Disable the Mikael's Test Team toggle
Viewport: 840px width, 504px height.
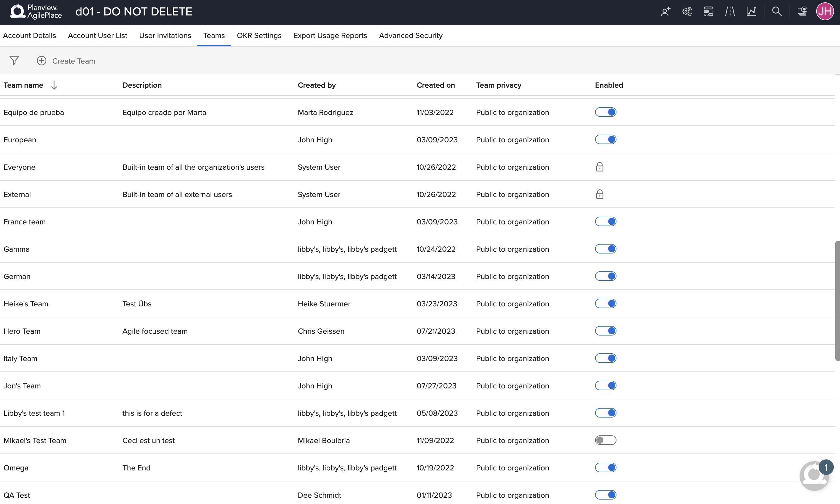tap(605, 440)
